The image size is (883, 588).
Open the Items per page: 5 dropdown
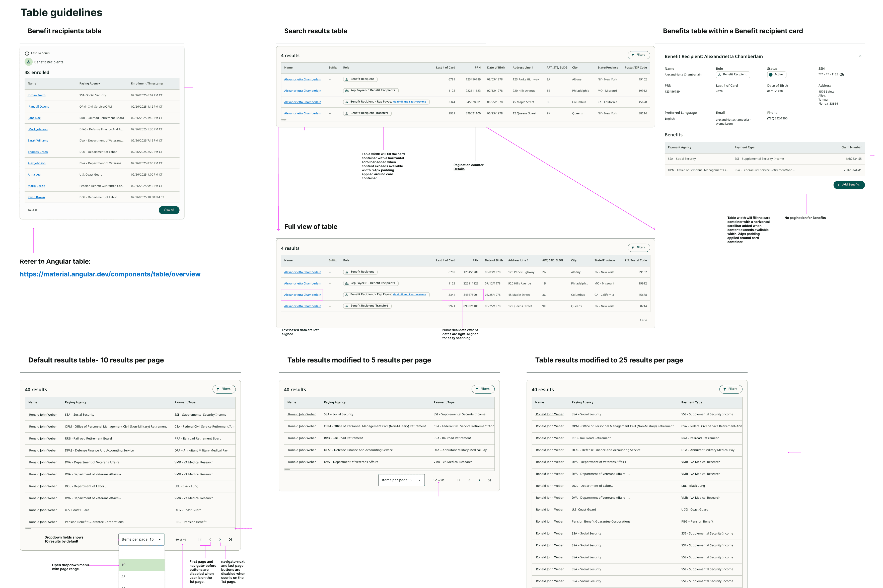401,480
